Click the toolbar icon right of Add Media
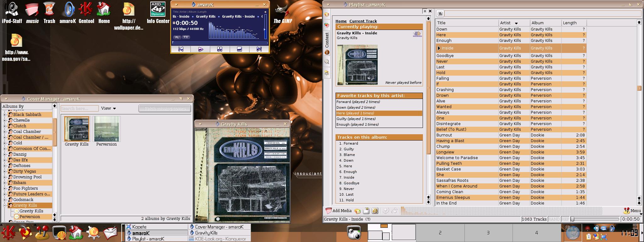644x242 pixels. coord(358,211)
